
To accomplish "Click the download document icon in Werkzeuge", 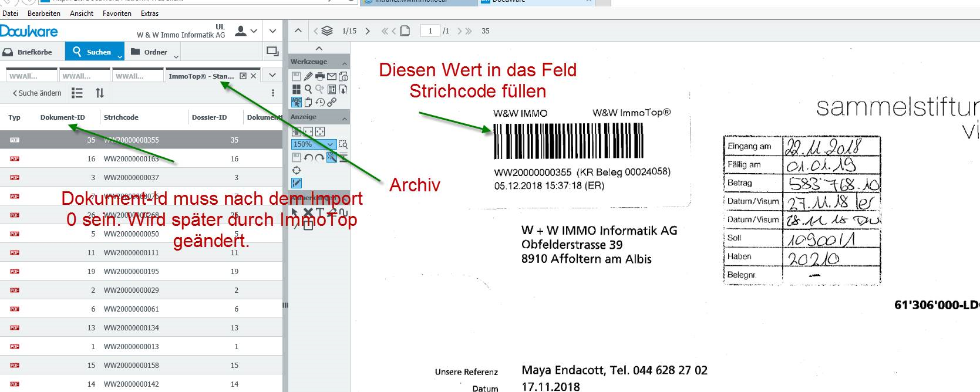I will coord(343,89).
